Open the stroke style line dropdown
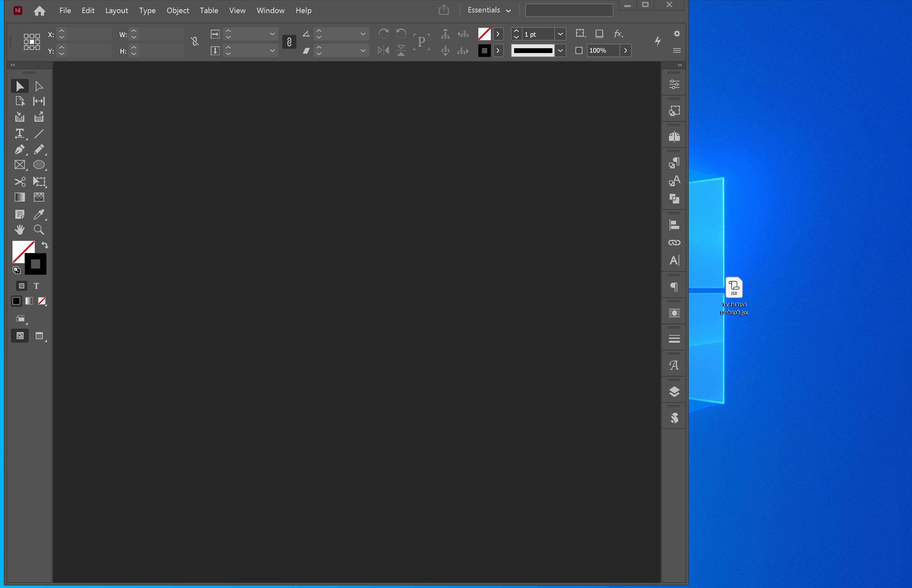This screenshot has width=912, height=588. 560,50
